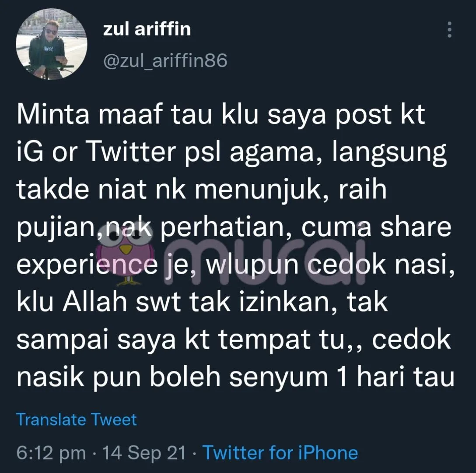
Task: Click the 14 Sep 21 date
Action: tap(144, 452)
